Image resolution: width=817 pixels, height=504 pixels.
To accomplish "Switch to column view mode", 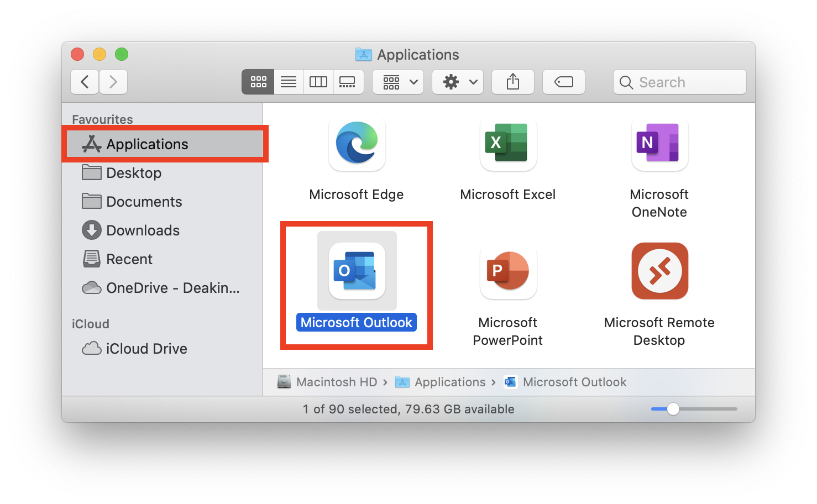I will (318, 82).
